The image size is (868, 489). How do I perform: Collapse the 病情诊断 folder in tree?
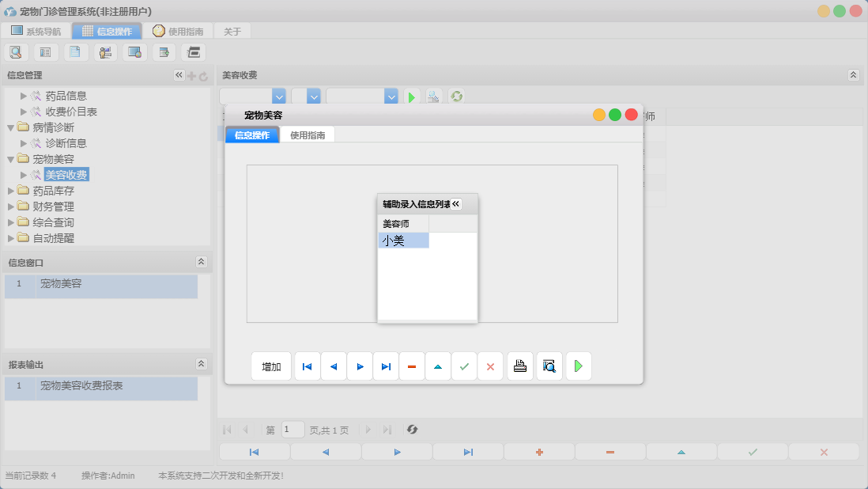click(11, 127)
